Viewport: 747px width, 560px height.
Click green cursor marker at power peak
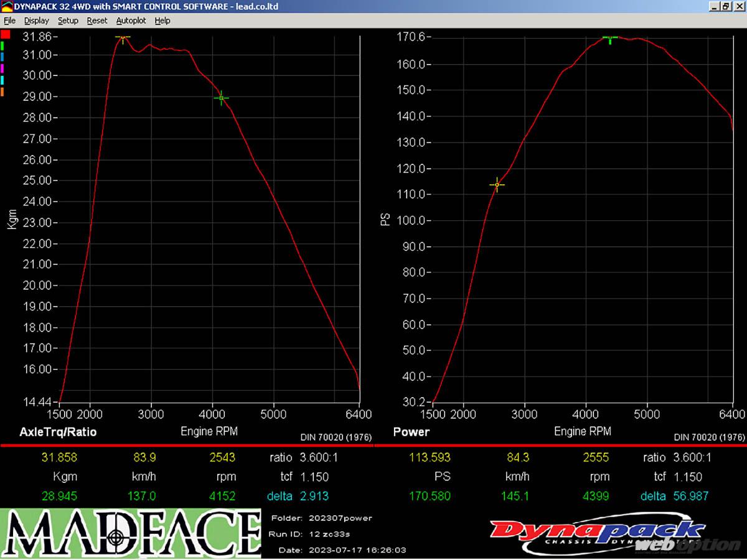tap(610, 39)
